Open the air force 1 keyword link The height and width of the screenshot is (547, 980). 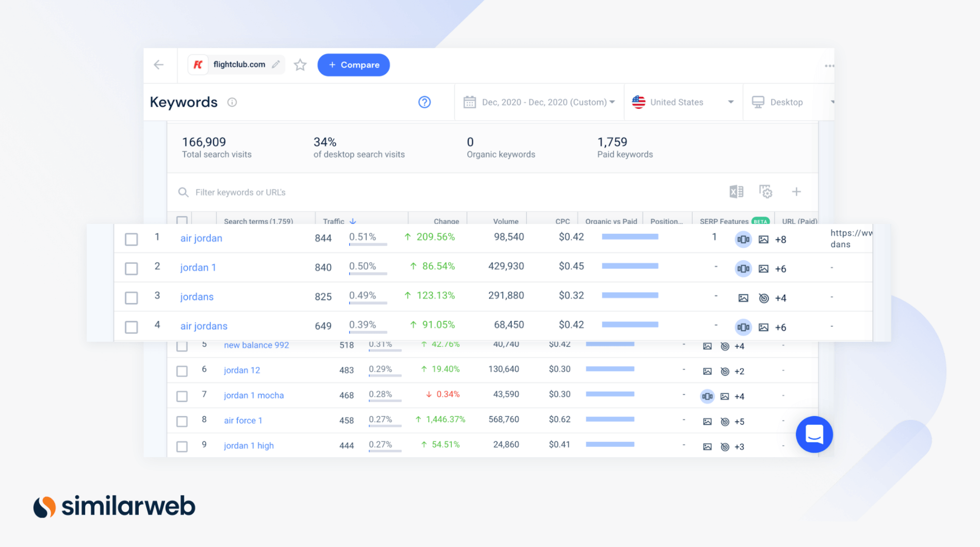[x=242, y=420]
